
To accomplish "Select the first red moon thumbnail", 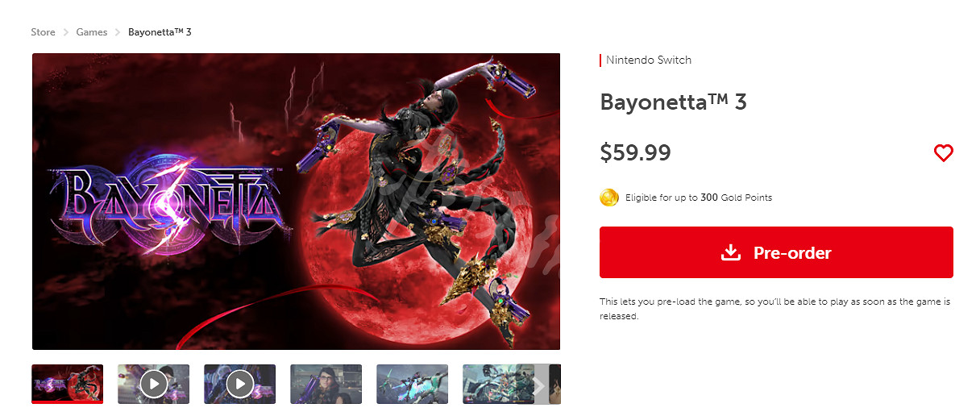I will (x=68, y=384).
